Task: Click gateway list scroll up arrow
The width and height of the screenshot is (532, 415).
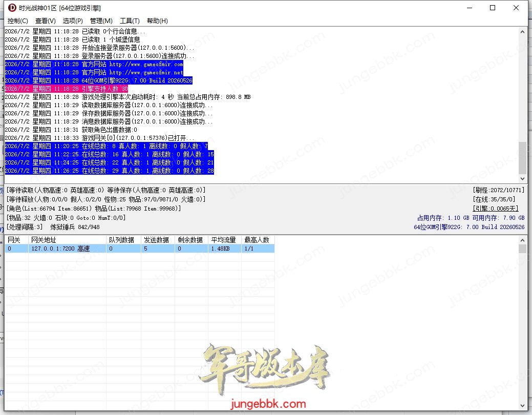Action: pyautogui.click(x=522, y=240)
